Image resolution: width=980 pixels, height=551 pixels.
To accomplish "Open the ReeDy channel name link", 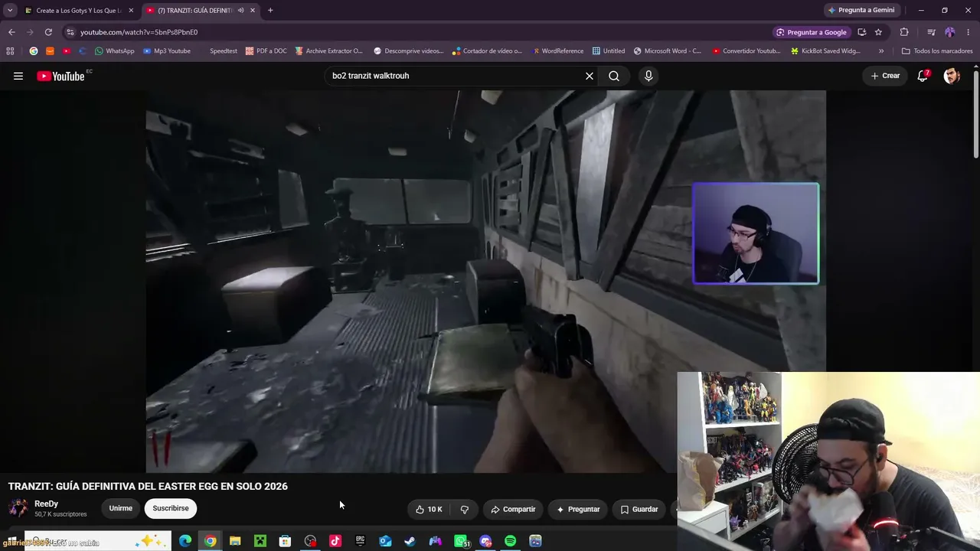I will 46,504.
